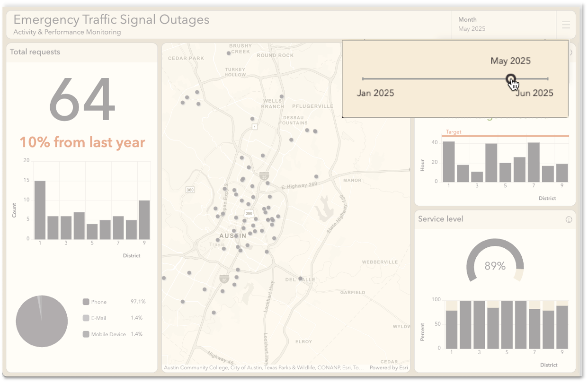Open the dashboard hamburger menu
This screenshot has height=383, width=588.
click(566, 26)
